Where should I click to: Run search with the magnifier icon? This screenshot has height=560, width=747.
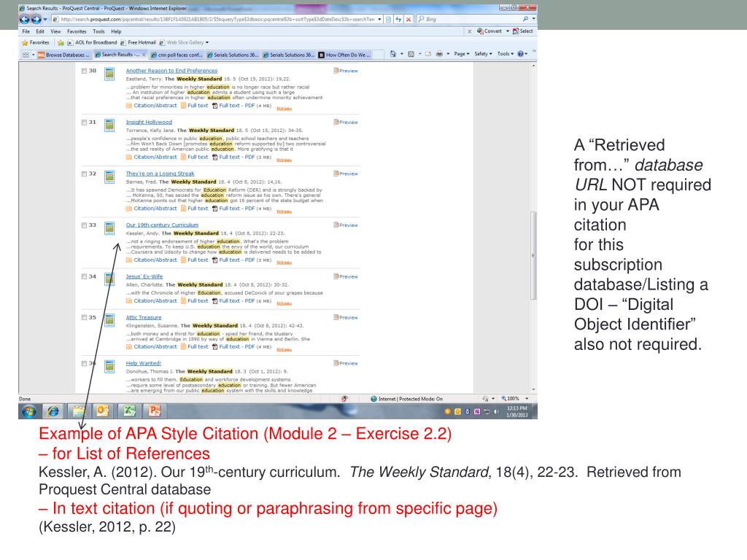[x=525, y=19]
